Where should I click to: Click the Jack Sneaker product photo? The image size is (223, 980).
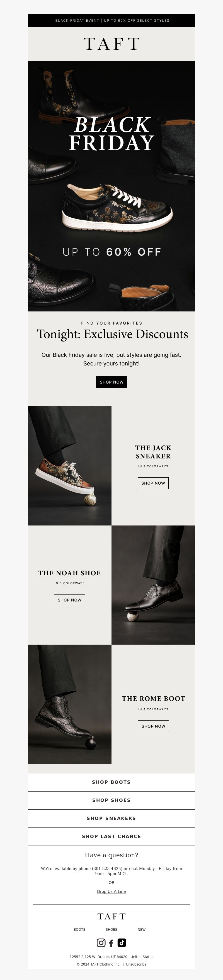pos(69,466)
